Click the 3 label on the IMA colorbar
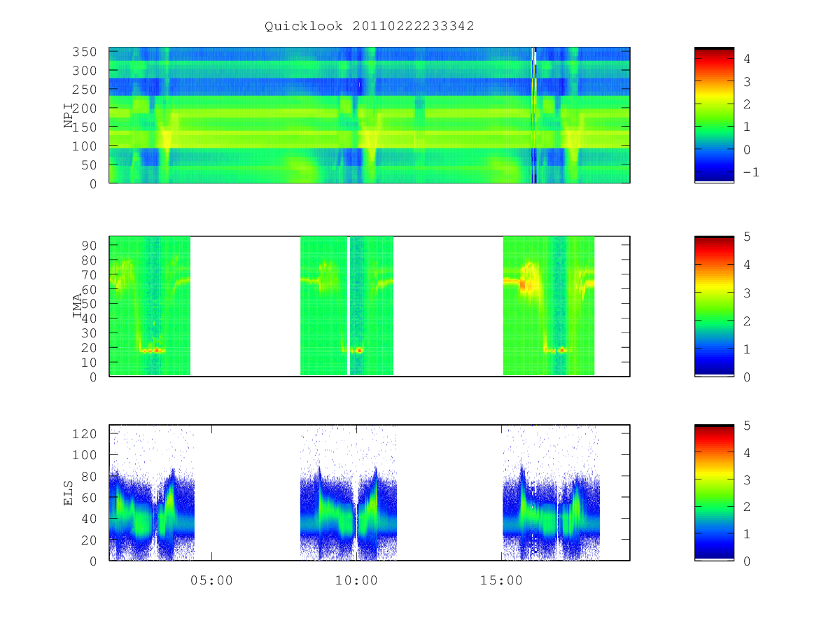840x630 pixels. coord(747,293)
